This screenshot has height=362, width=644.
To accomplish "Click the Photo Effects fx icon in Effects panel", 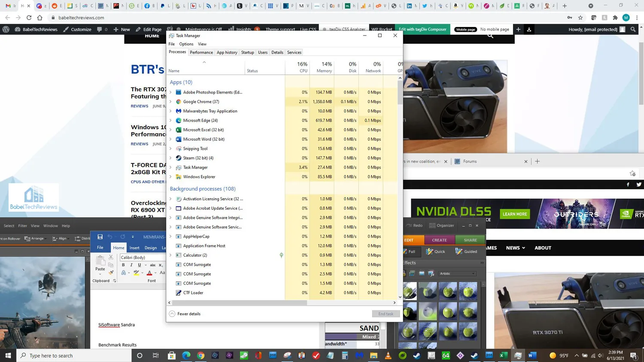I will pos(431,274).
